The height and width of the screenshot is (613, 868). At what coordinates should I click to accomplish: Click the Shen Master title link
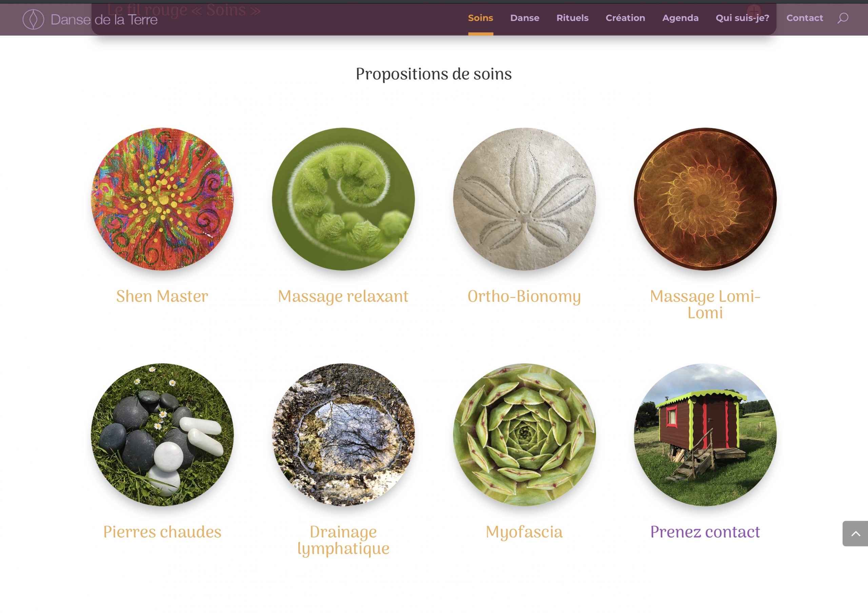[x=162, y=296]
